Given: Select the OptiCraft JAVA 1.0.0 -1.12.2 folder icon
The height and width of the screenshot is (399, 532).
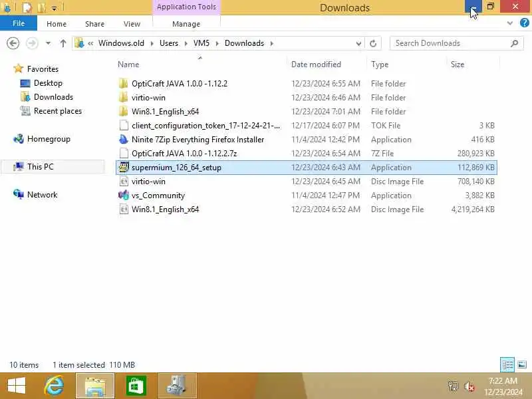Looking at the screenshot, I should (x=124, y=84).
